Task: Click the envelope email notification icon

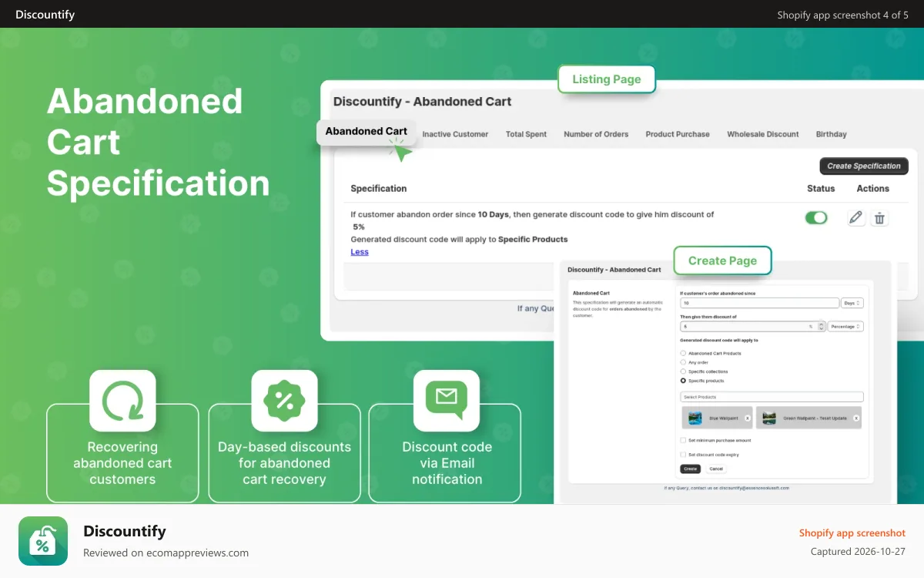Action: 447,401
